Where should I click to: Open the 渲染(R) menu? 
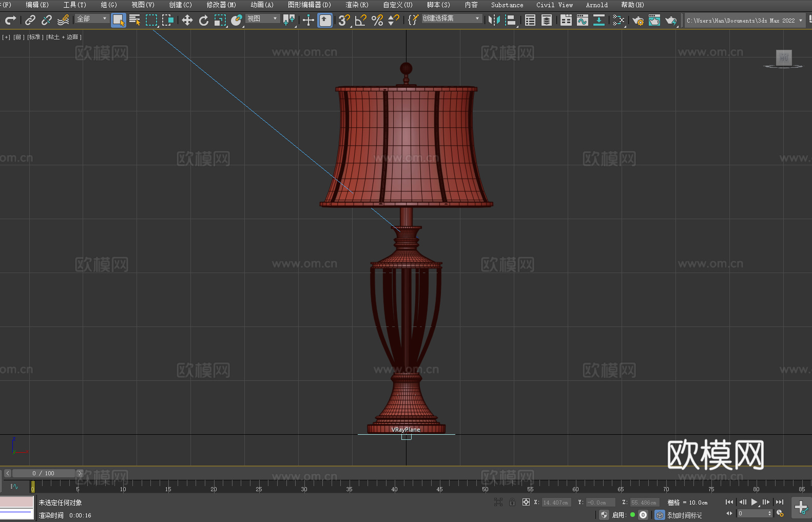point(357,5)
